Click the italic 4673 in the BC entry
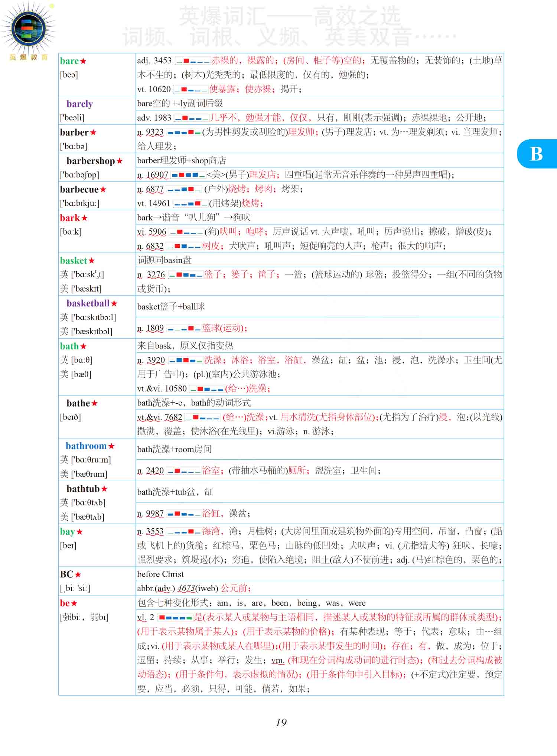This screenshot has width=557, height=756. (x=186, y=589)
